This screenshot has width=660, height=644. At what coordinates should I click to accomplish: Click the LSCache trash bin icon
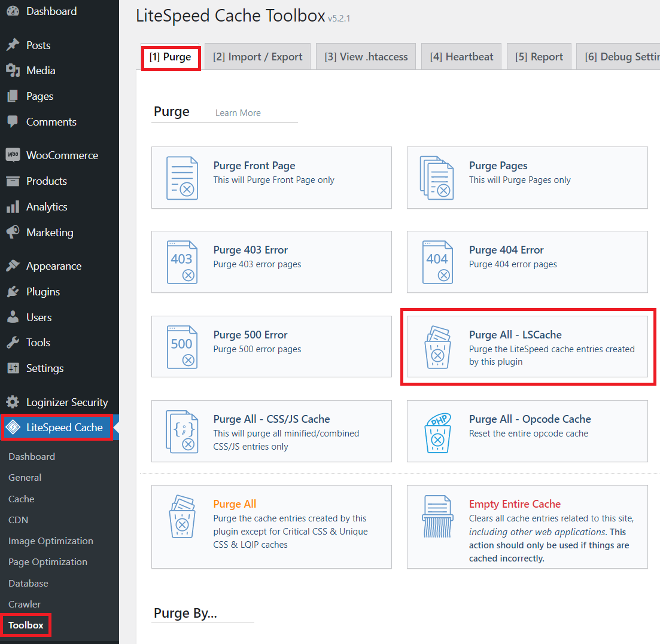(x=438, y=347)
